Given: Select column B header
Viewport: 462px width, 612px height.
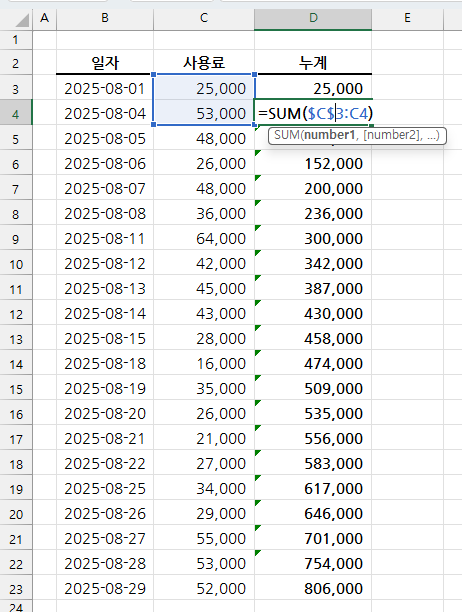Looking at the screenshot, I should [x=105, y=18].
